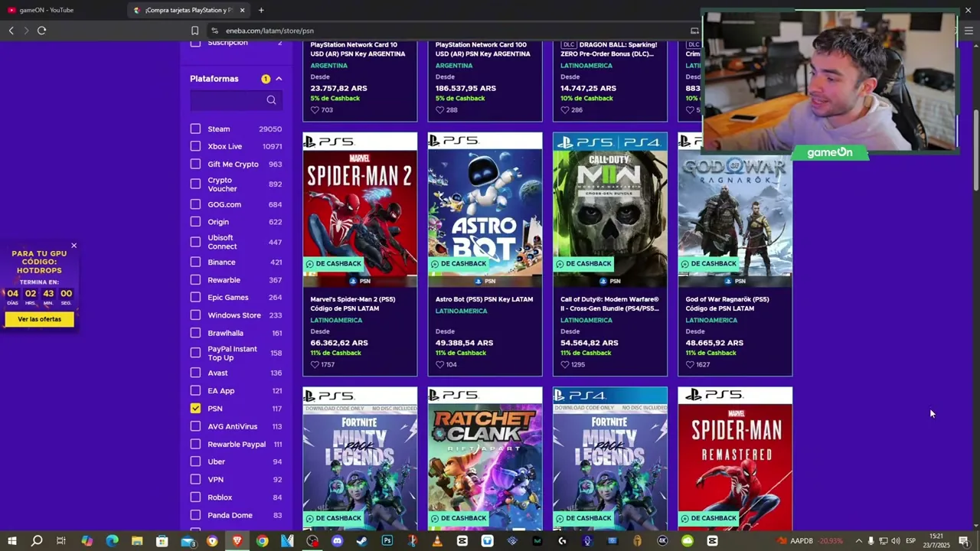Viewport: 980px width, 551px height.
Task: Open the Marvel's Spider-Man 2 cover image
Action: click(360, 210)
